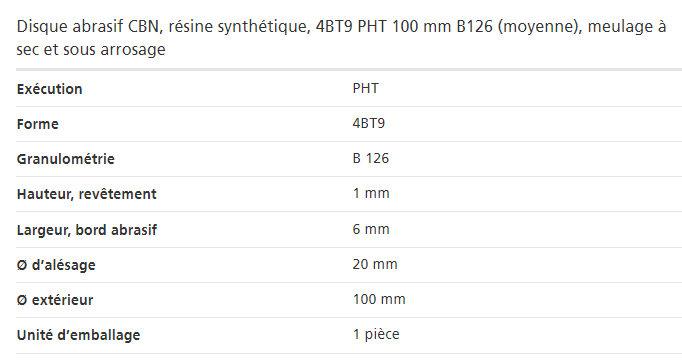Select the Largeur, bord abrasif label
This screenshot has width=682, height=363.
pyautogui.click(x=87, y=230)
